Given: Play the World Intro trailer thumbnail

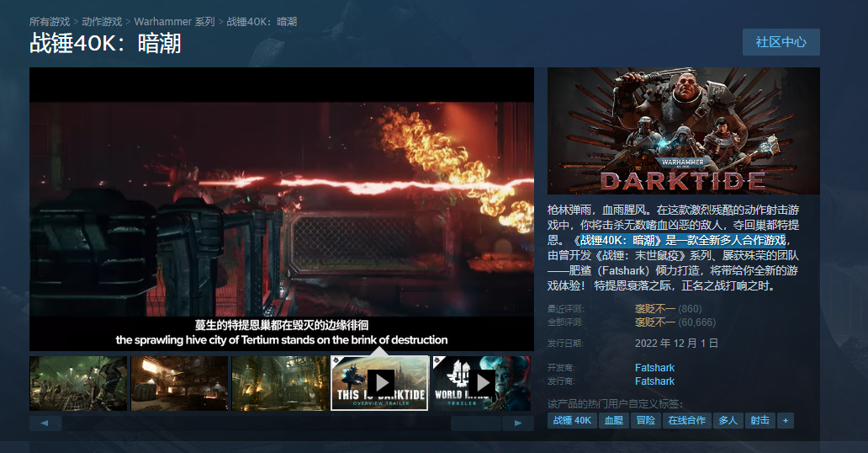Looking at the screenshot, I should pyautogui.click(x=482, y=383).
